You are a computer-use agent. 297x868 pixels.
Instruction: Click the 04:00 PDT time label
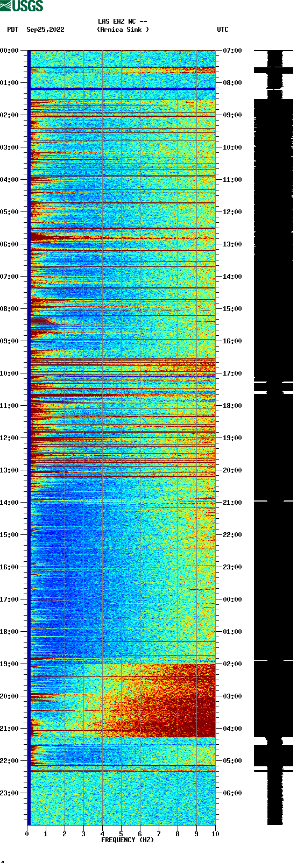pos(10,180)
